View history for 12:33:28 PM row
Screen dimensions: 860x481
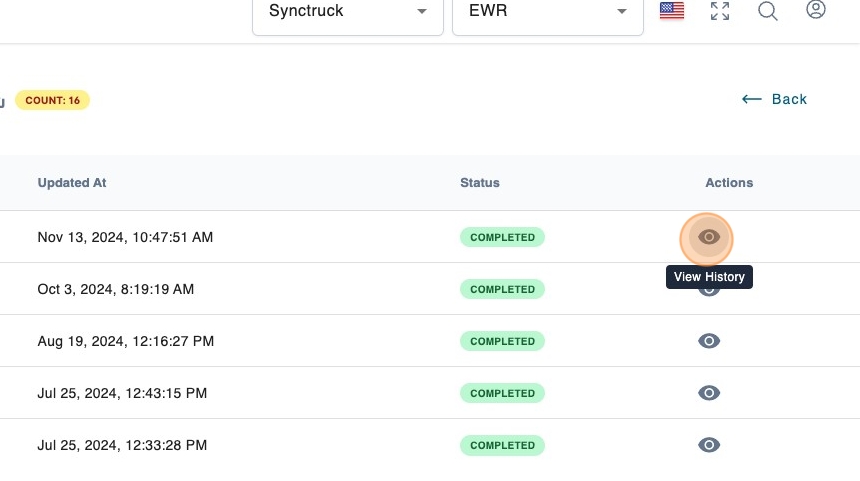[708, 445]
